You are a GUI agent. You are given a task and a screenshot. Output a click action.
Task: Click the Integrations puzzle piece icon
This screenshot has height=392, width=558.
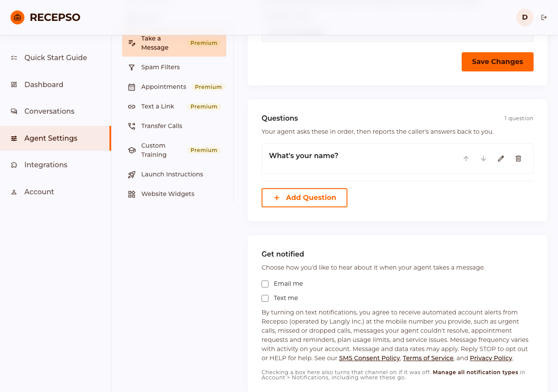(x=14, y=165)
